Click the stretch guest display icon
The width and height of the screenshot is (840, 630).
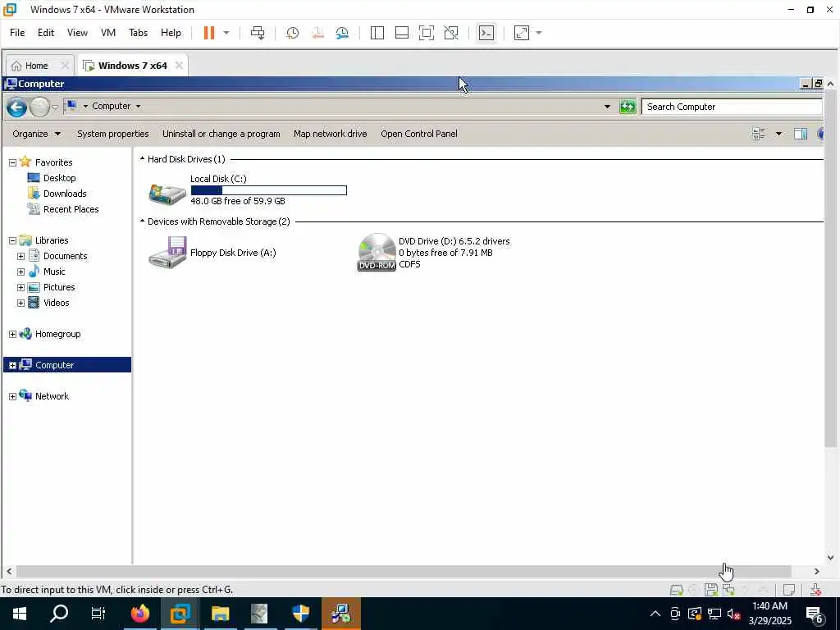point(522,33)
